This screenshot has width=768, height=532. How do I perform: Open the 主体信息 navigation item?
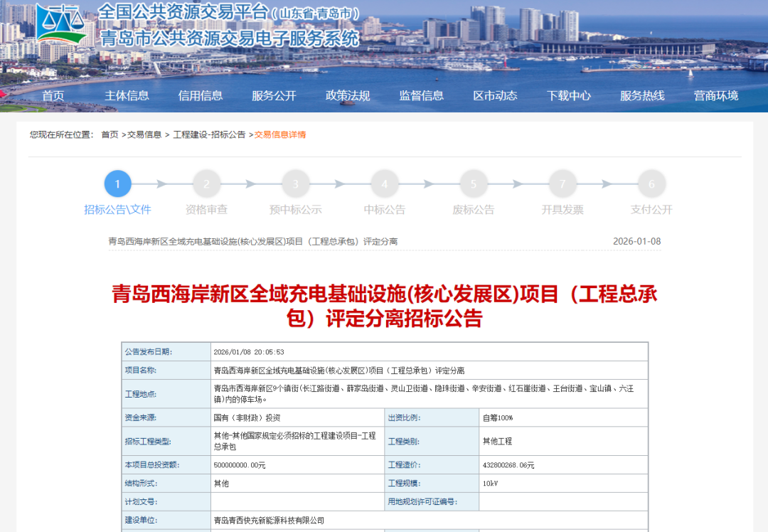[x=127, y=95]
